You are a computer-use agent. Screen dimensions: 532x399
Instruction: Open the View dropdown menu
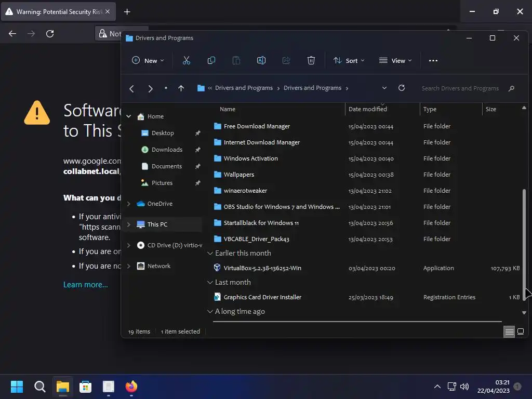pos(395,61)
